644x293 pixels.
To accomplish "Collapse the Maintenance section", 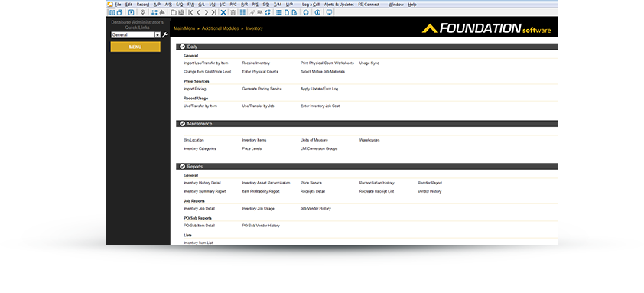I will 182,124.
